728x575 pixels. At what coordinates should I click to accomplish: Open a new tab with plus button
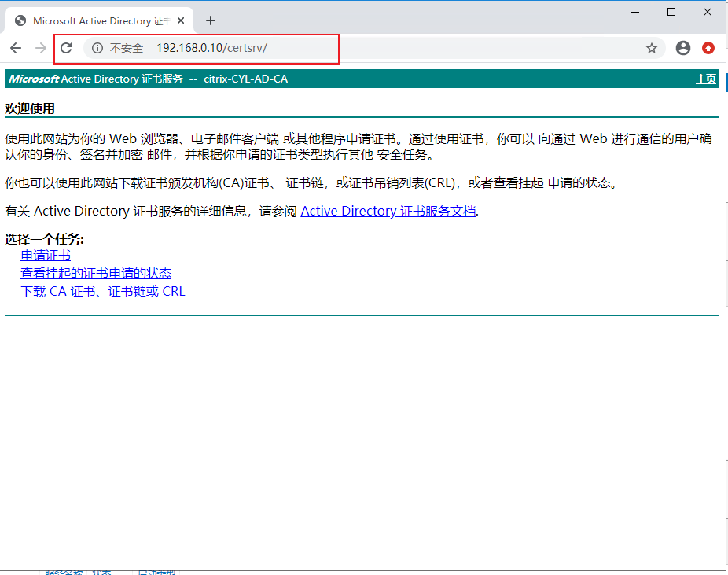211,20
